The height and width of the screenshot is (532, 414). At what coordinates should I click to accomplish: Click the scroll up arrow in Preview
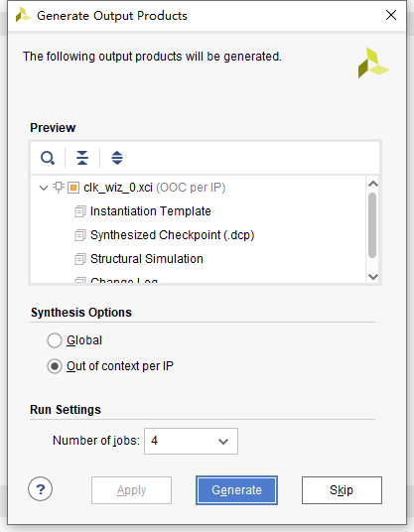coord(373,184)
